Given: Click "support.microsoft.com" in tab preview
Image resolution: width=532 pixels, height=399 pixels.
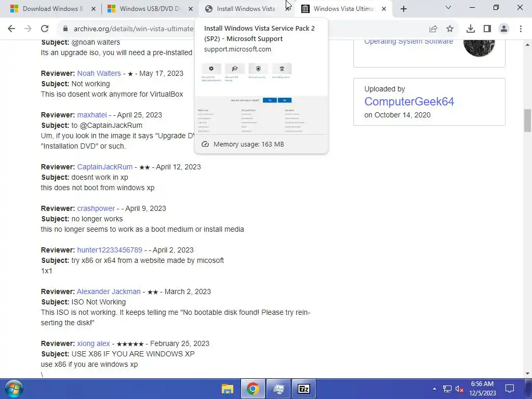Looking at the screenshot, I should click(237, 49).
